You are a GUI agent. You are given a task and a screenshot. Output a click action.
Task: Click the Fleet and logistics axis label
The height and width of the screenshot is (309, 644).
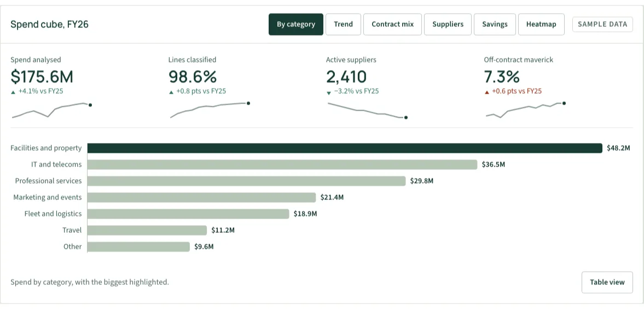click(x=53, y=214)
